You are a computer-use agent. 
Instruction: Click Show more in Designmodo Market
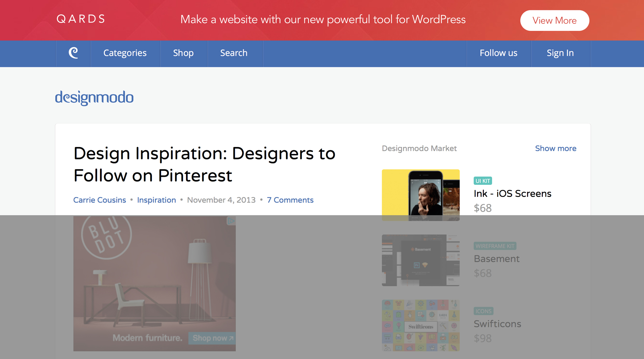coord(556,148)
